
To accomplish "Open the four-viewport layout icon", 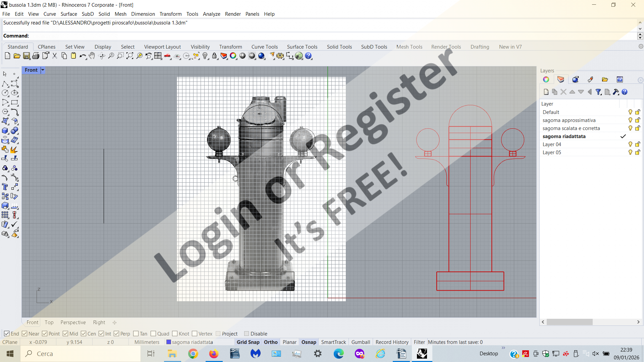I will point(158,56).
